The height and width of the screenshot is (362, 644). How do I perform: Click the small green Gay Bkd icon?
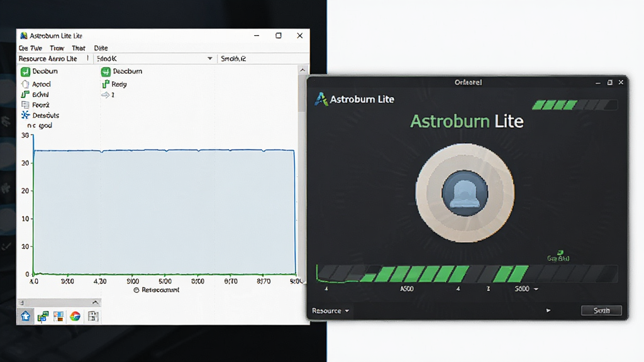(x=560, y=253)
